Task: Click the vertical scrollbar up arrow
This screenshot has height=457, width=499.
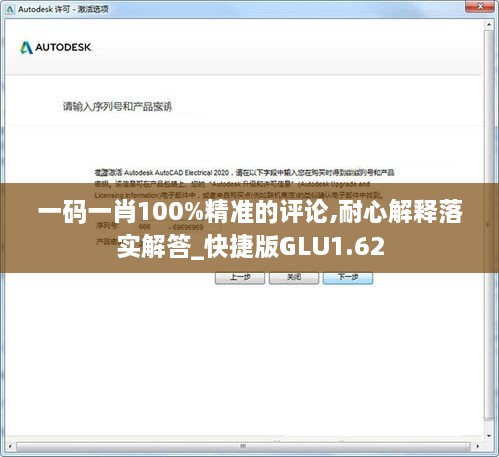Action: pos(489,24)
